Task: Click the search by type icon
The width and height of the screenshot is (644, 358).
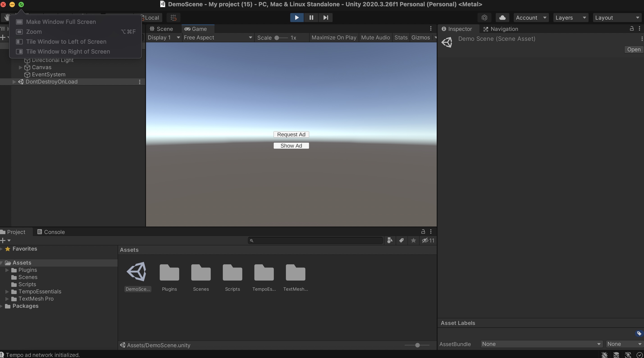Action: coord(390,240)
